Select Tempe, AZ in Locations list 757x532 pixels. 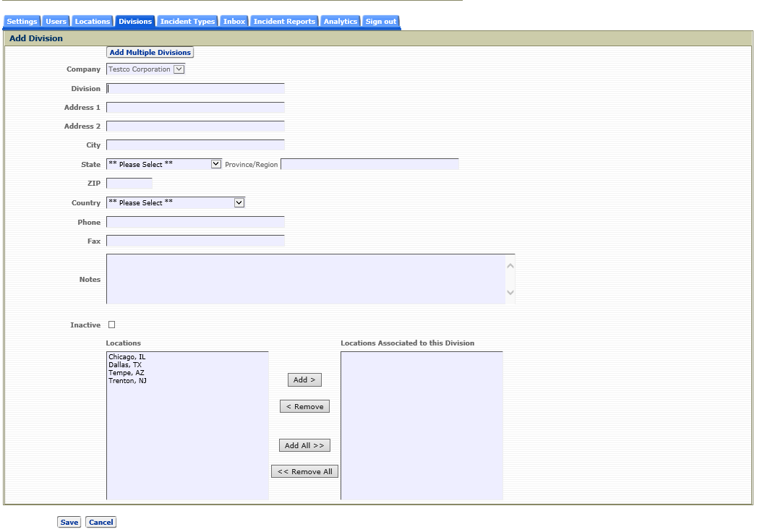[127, 373]
